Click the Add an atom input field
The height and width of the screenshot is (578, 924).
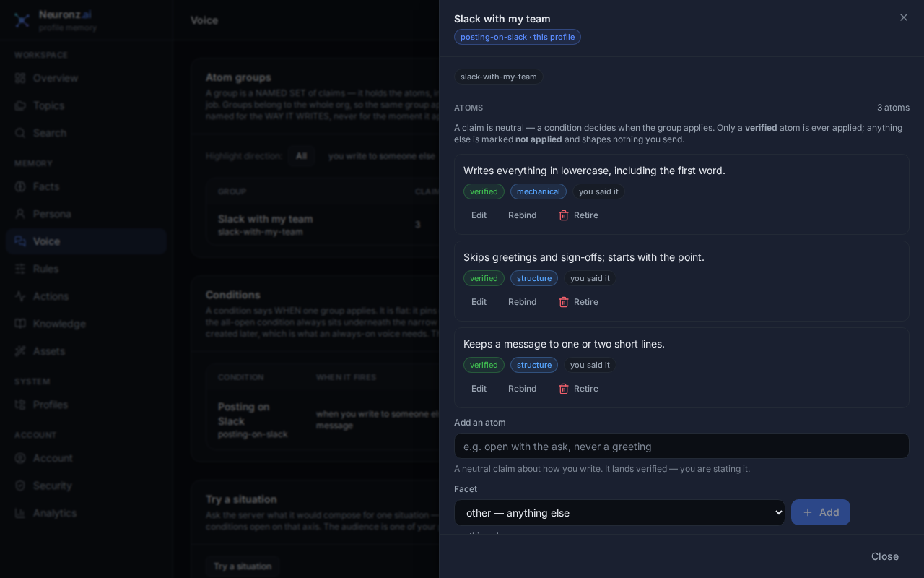point(681,446)
